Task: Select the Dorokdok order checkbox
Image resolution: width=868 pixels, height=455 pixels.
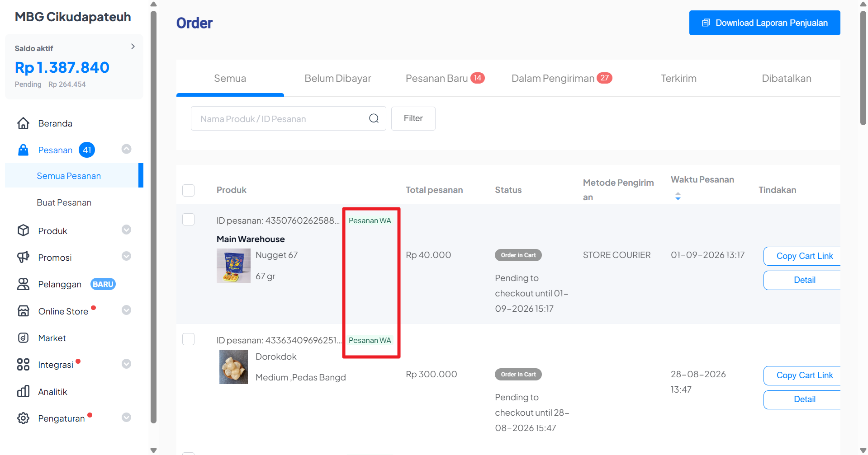Action: [188, 339]
